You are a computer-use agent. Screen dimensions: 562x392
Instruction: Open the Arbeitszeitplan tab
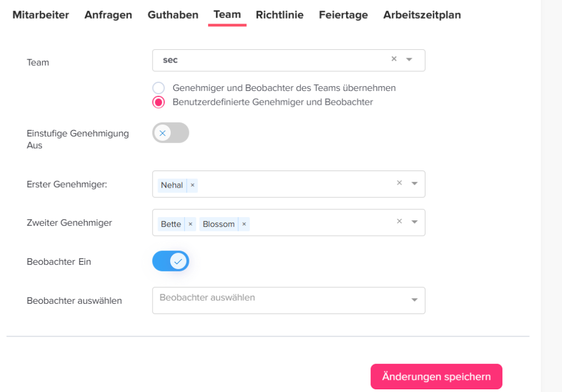pyautogui.click(x=421, y=15)
